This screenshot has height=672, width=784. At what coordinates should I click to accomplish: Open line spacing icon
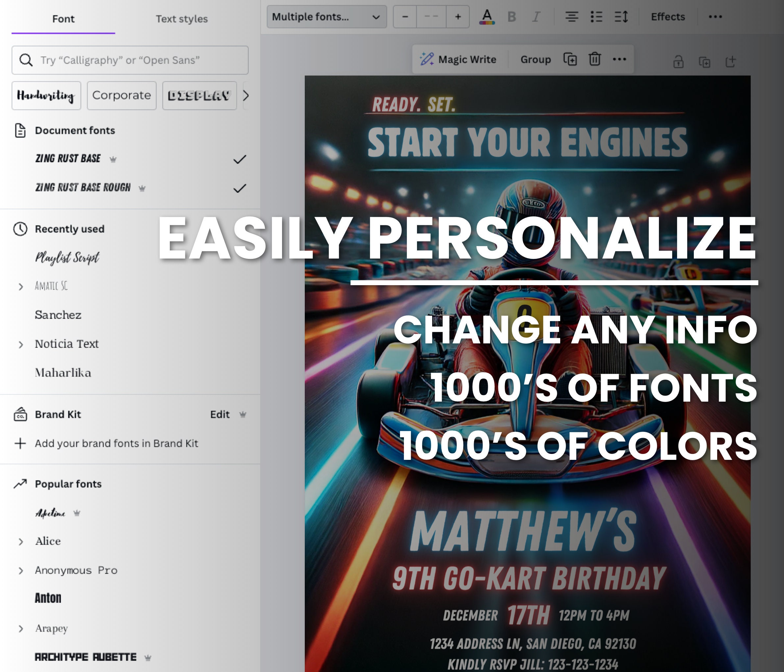pos(621,17)
